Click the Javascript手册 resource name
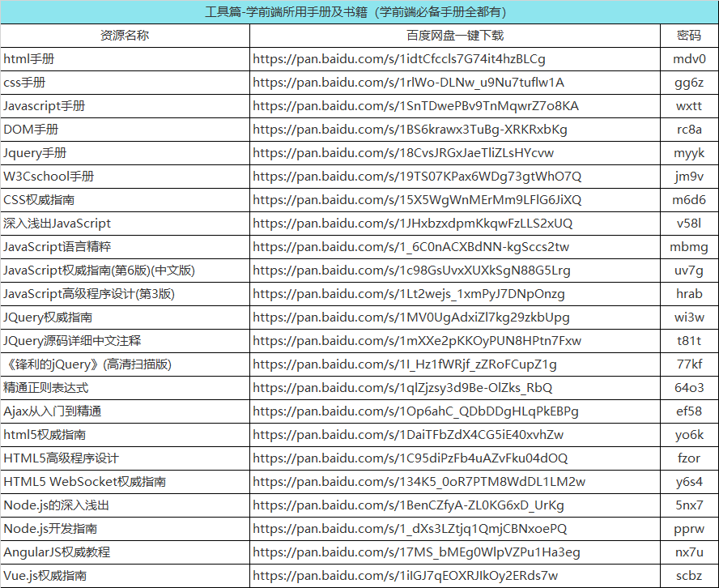 44,106
